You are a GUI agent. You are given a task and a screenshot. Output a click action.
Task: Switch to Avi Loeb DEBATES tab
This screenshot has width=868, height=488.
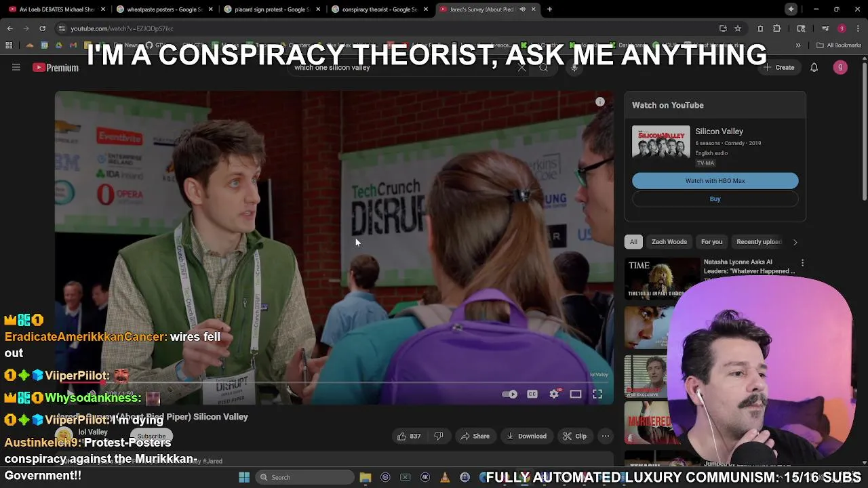(x=57, y=9)
